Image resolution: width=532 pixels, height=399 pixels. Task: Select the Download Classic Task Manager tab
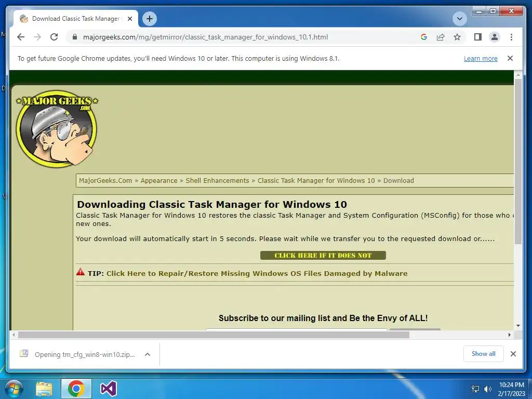pyautogui.click(x=76, y=19)
